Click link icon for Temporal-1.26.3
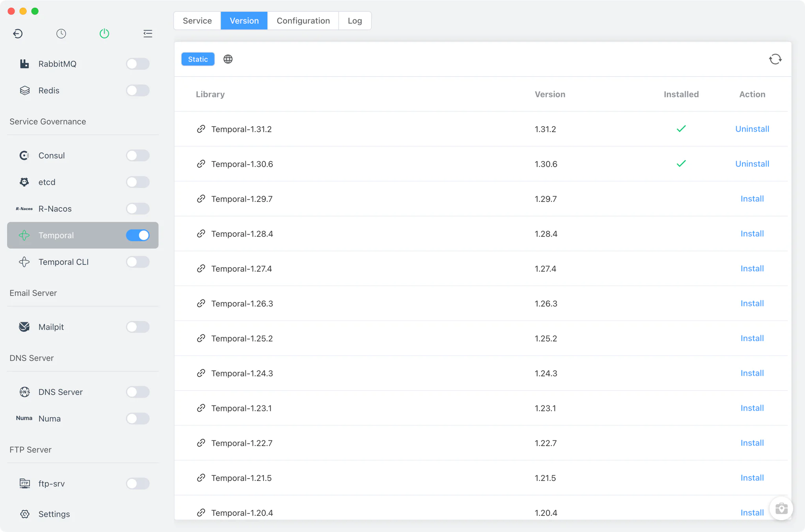This screenshot has width=805, height=532. click(x=201, y=303)
